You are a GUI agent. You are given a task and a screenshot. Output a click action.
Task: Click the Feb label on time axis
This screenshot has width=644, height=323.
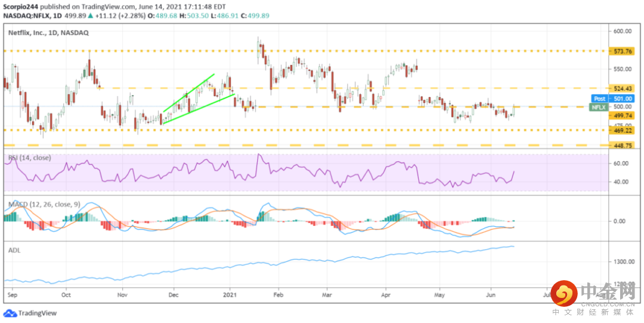[x=279, y=294]
